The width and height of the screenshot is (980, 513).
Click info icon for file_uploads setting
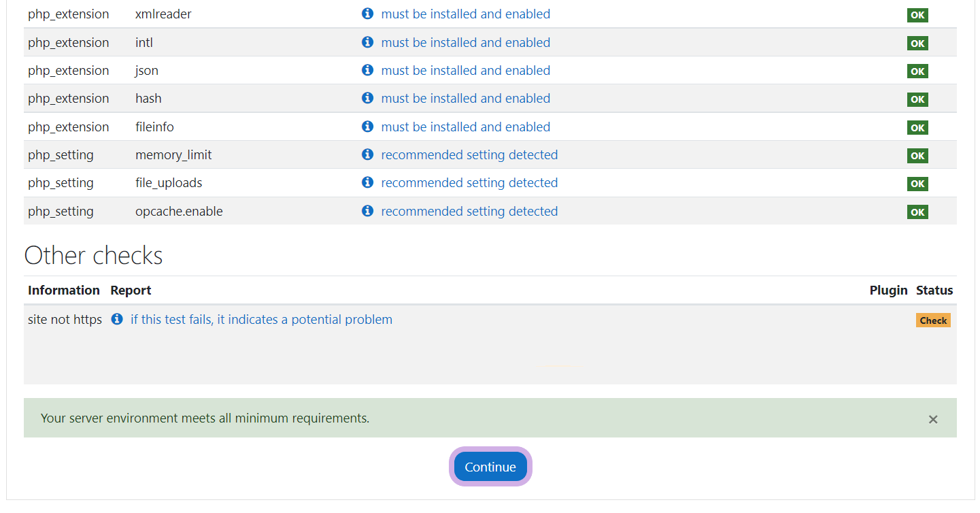click(x=367, y=182)
